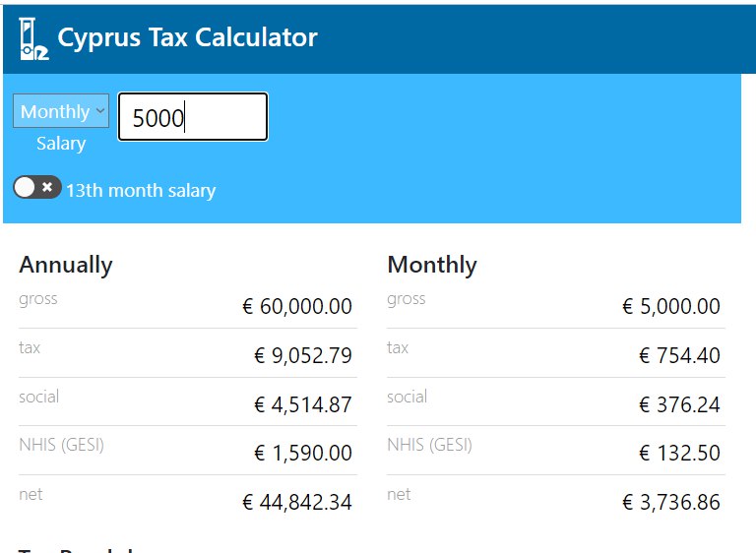Click the tax calculator logo icon
Viewport: 756px width, 553px height.
(x=33, y=38)
